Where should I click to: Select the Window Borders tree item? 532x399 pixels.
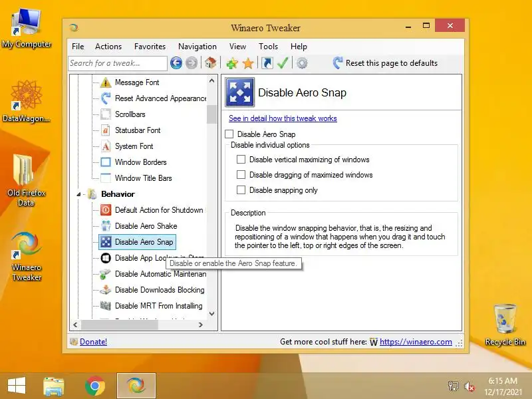pos(140,162)
